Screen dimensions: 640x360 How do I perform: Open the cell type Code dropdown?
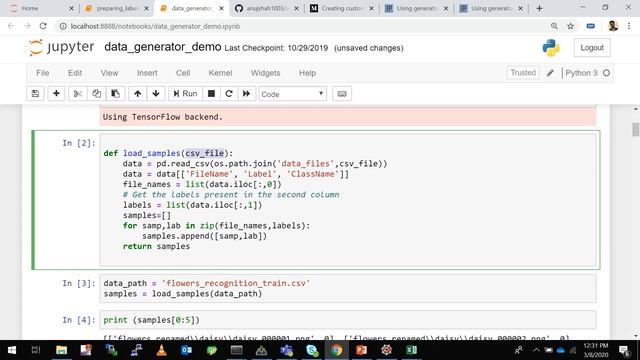[293, 94]
